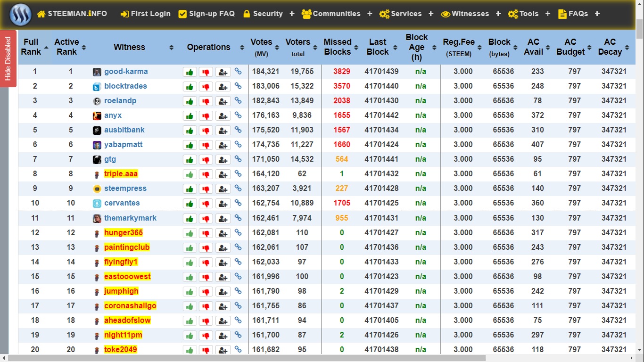Click thumbs-down for yabapmatt

coord(206,145)
